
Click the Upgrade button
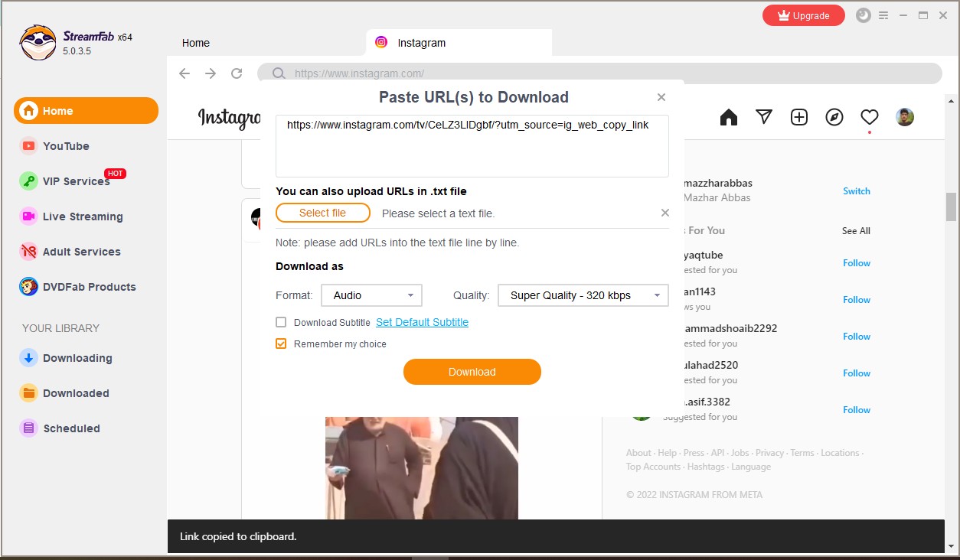(804, 15)
